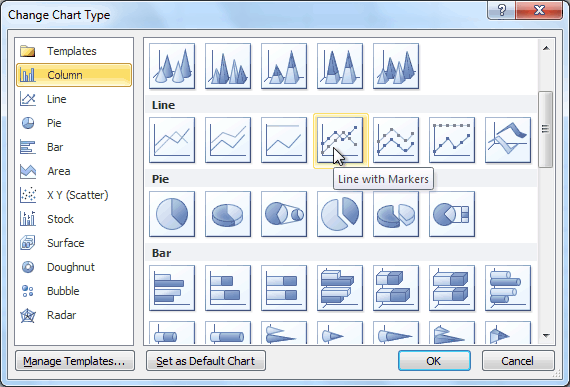Pick the 100% Stacked Bar chart
Image resolution: width=570 pixels, height=387 pixels.
(284, 288)
